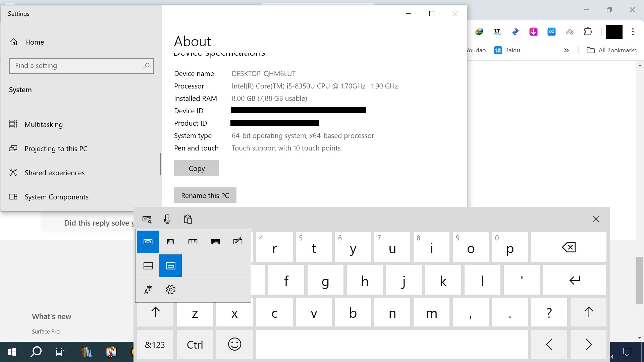Expand the hidden bookmarks chevron
The height and width of the screenshot is (362, 644).
[566, 50]
